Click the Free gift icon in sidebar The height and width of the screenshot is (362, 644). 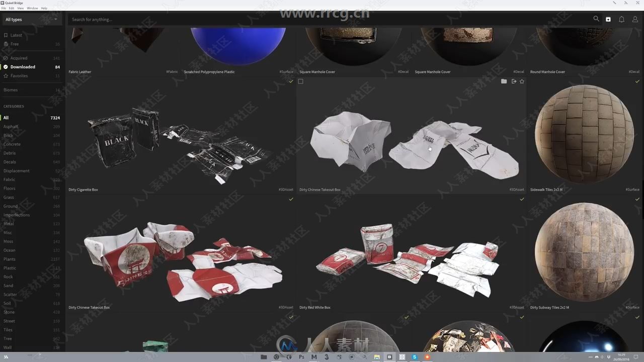pyautogui.click(x=6, y=44)
